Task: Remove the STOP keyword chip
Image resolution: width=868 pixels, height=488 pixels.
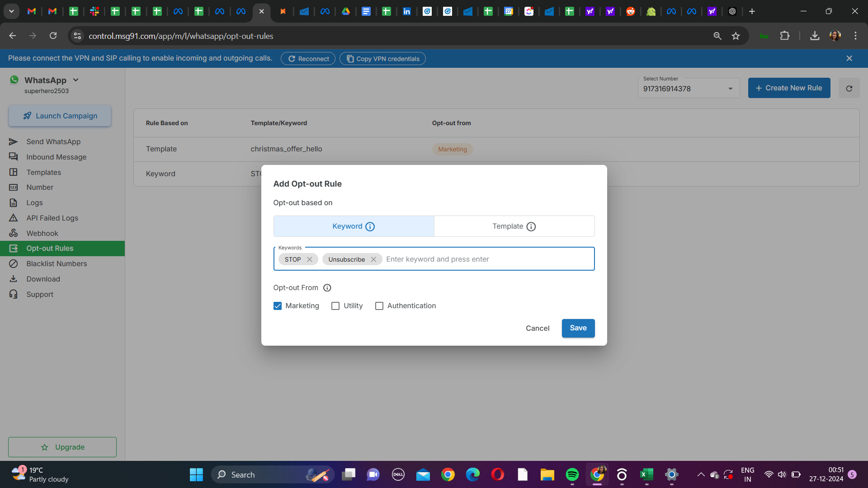Action: [310, 259]
